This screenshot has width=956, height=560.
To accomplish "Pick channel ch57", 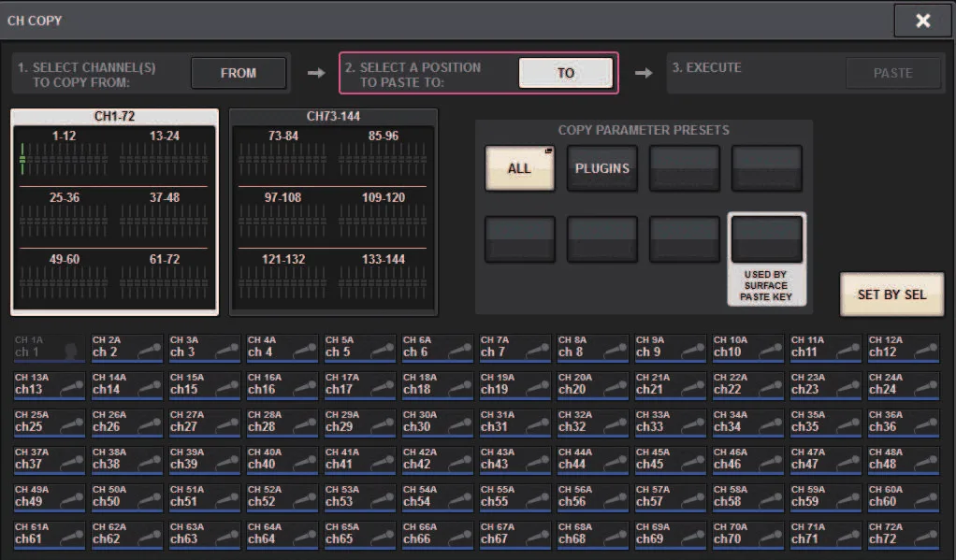I will coord(671,496).
